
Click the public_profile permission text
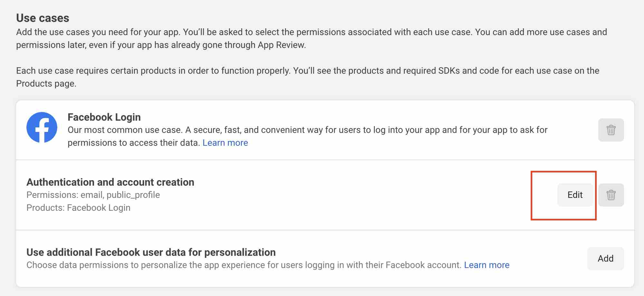tap(133, 195)
